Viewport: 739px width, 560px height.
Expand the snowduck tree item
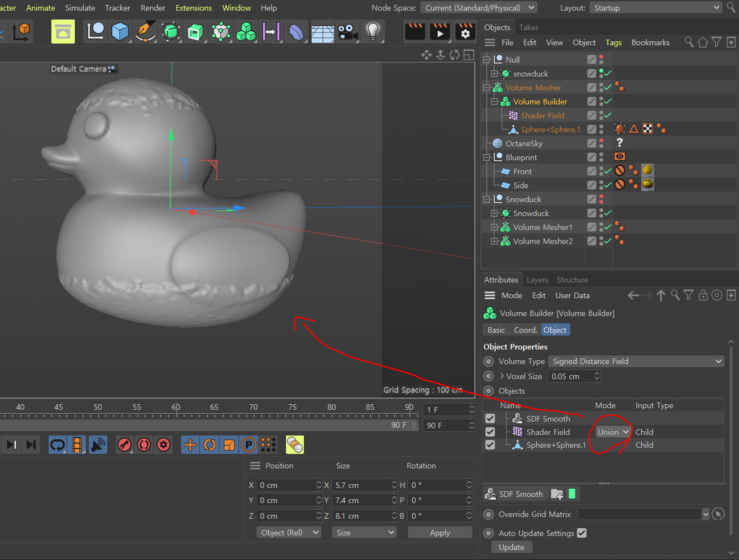point(494,74)
